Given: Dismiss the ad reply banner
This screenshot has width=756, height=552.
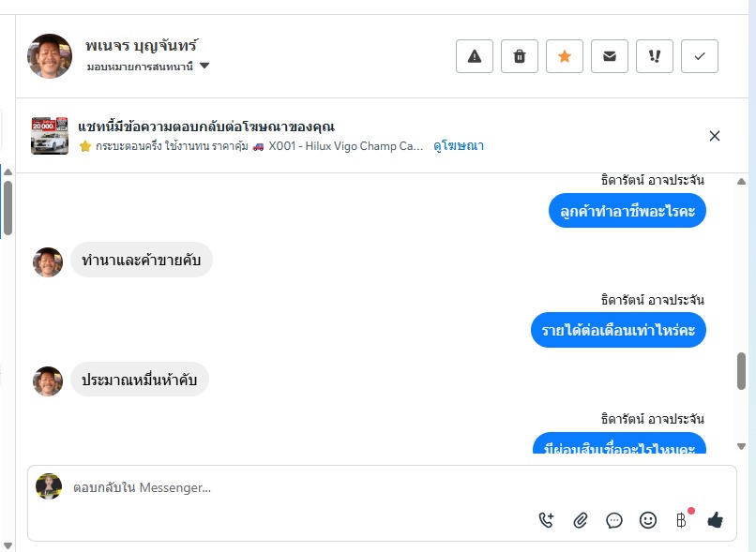Looking at the screenshot, I should click(715, 136).
